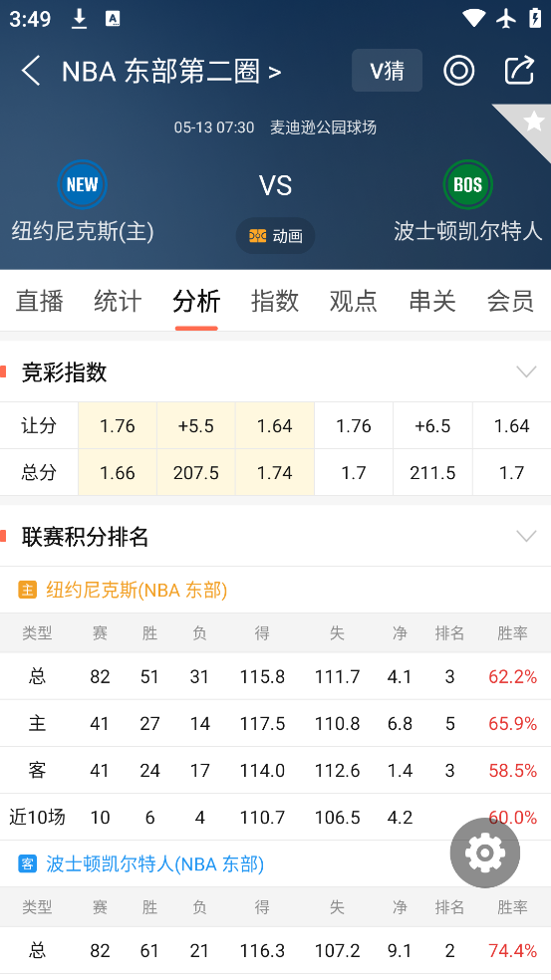Open the 串关 tab

[431, 301]
